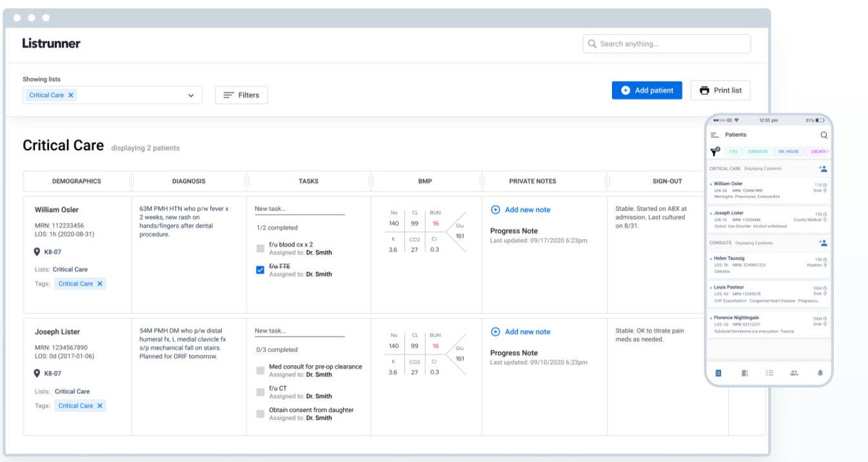Open the hamburger menu in mobile Patients header
The image size is (868, 462).
pyautogui.click(x=715, y=135)
